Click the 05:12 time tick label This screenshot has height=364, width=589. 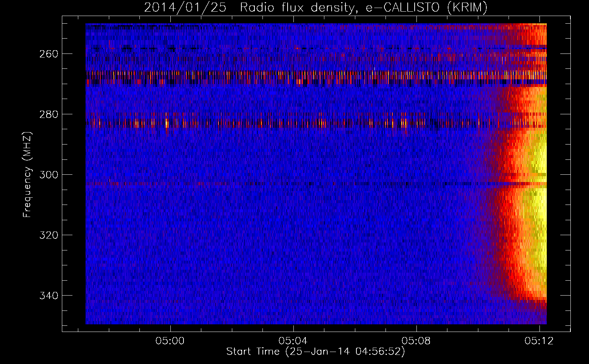pos(539,341)
